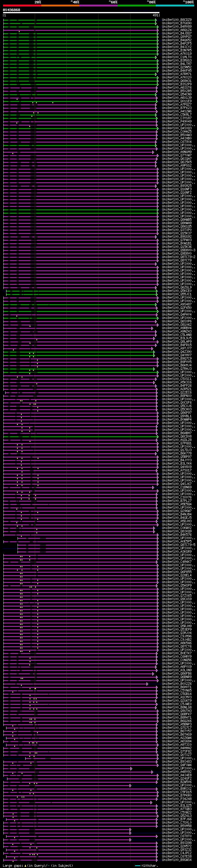Click the UniRef100_A9NUM9 label
This screenshot has height=868, width=197.
pyautogui.click(x=177, y=152)
